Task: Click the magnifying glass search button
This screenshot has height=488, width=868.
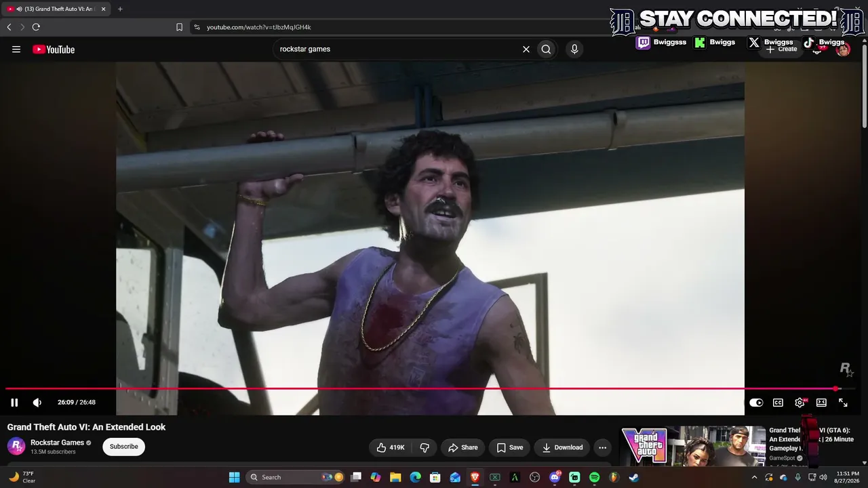Action: tap(546, 49)
